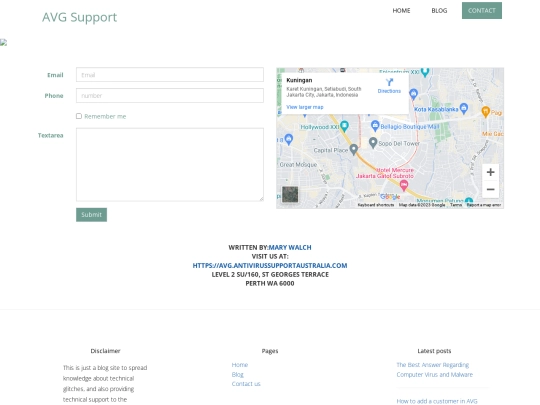Visit avg.antivirussupportaustralia.com link
The width and height of the screenshot is (540, 405).
point(270,266)
